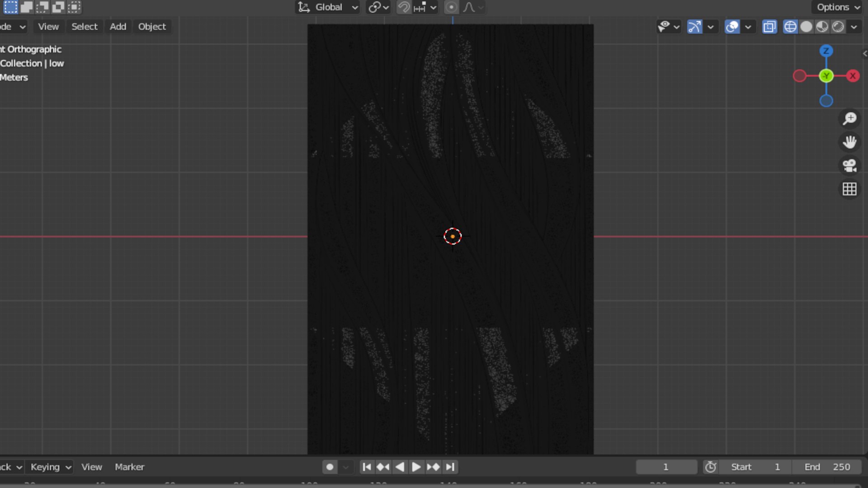Click the blue Z axis gizmo handle
The height and width of the screenshot is (488, 868).
pos(826,51)
